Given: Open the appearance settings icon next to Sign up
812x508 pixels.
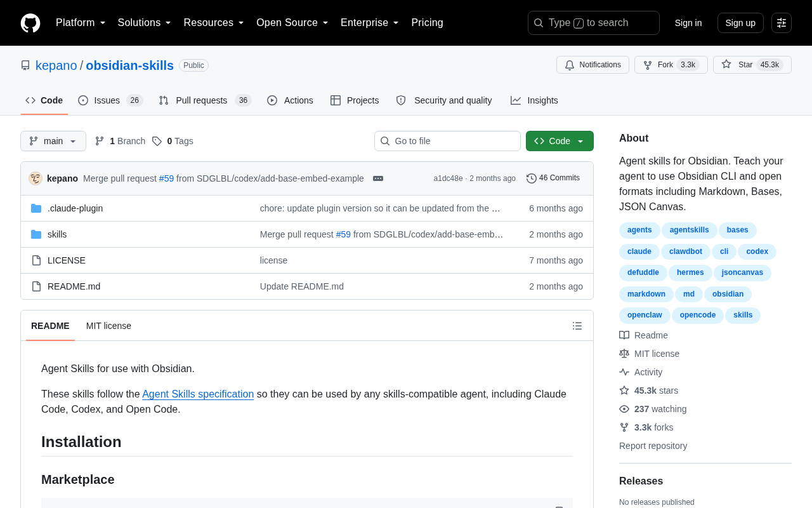Looking at the screenshot, I should click(x=782, y=23).
